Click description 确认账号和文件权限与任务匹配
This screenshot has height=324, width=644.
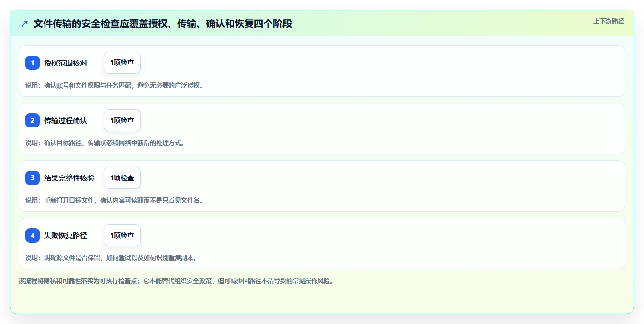[x=114, y=85]
